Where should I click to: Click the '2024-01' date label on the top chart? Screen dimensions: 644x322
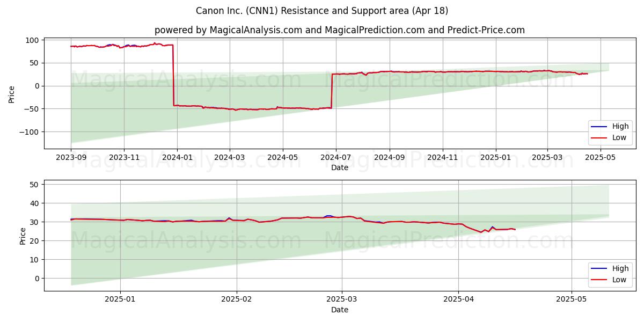[177, 158]
